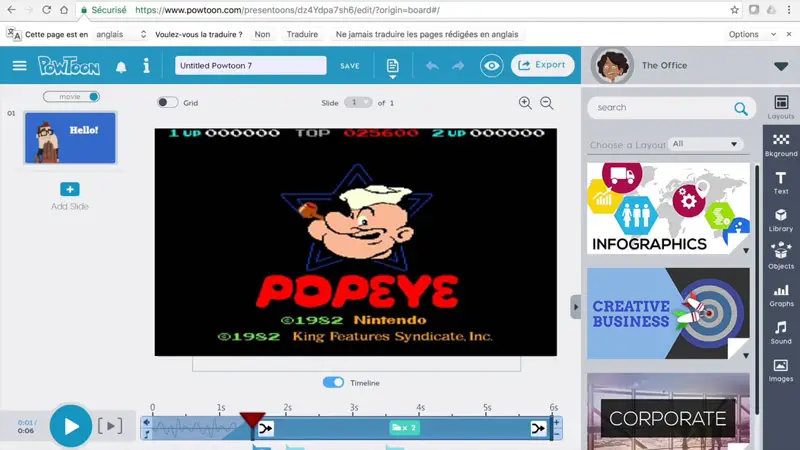Preview the Powtoon with eye icon
The image size is (800, 450).
pos(491,66)
